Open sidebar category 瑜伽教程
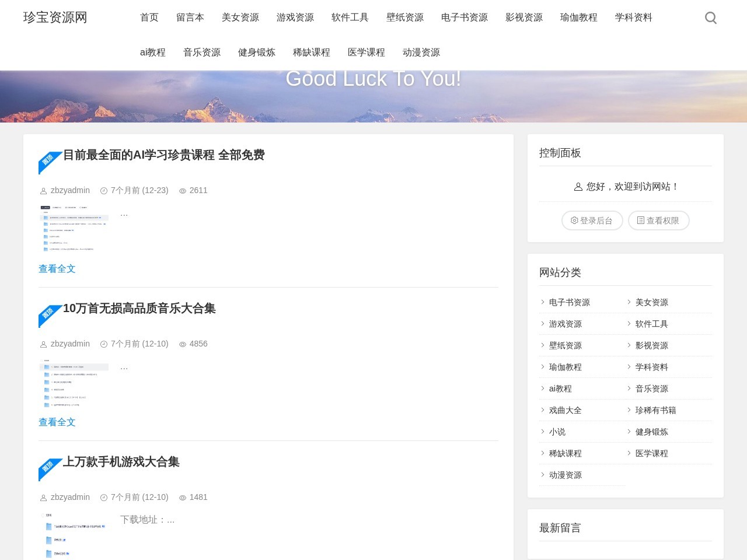Viewport: 747px width, 560px height. pyautogui.click(x=566, y=367)
